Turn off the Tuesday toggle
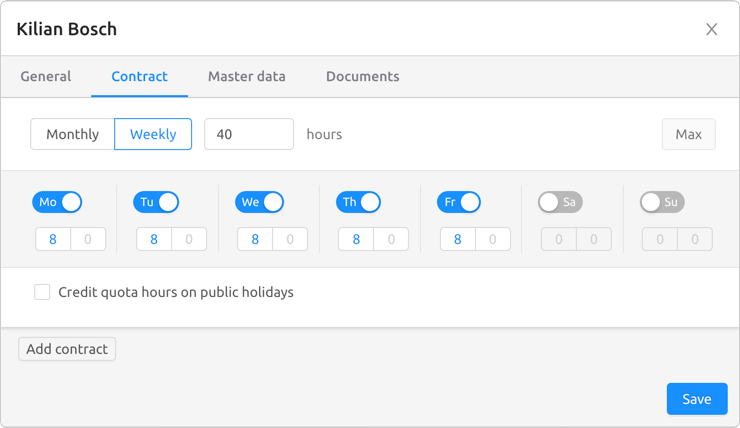This screenshot has width=740, height=428. pos(156,202)
